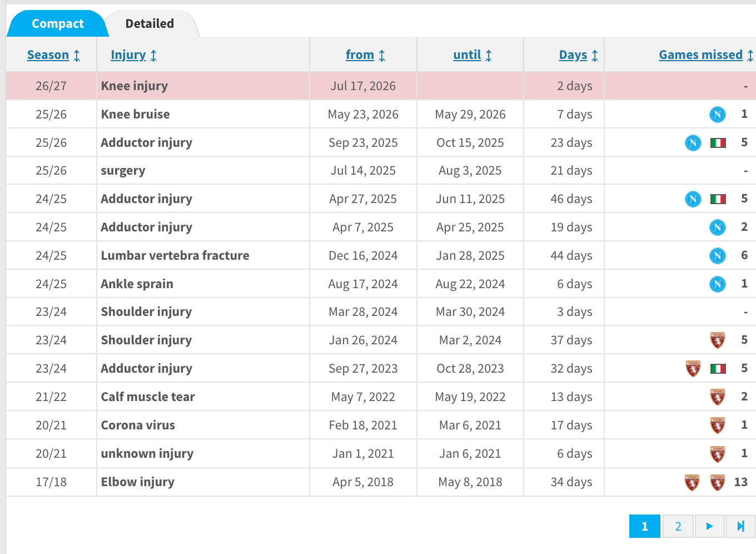
Task: Click Torino crest in unknown injury row
Action: [718, 454]
